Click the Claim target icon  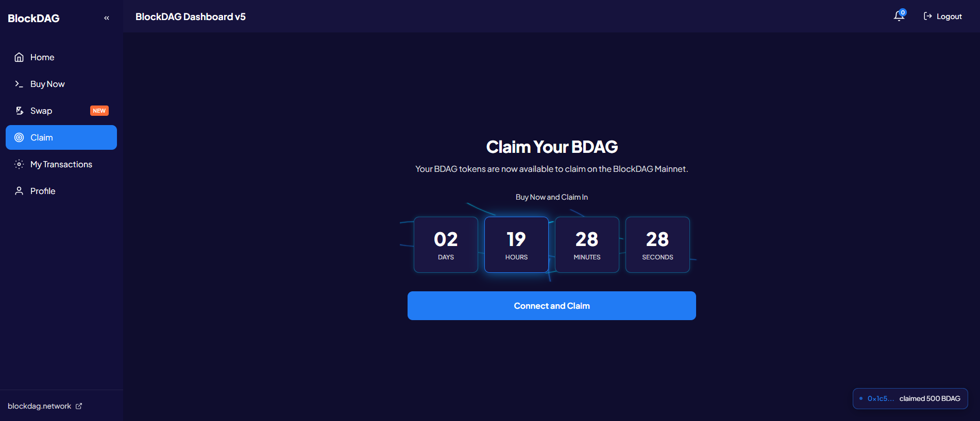point(19,137)
